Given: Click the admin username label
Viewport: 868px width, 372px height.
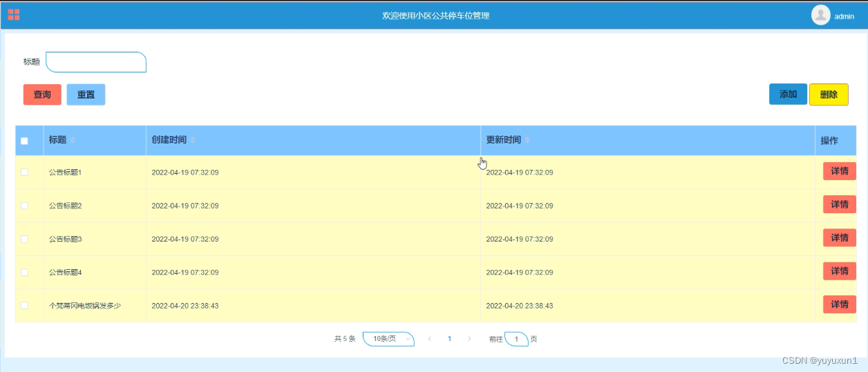Looking at the screenshot, I should click(x=845, y=17).
